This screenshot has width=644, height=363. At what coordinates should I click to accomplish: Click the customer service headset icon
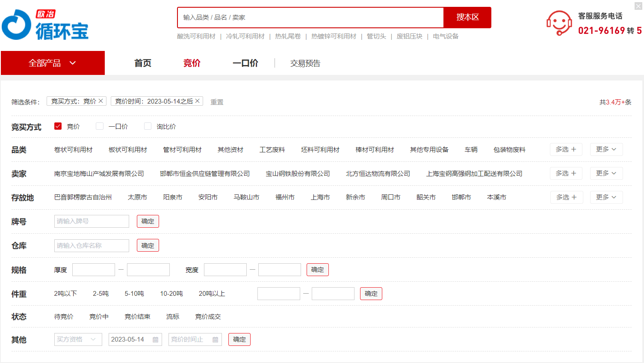(559, 23)
